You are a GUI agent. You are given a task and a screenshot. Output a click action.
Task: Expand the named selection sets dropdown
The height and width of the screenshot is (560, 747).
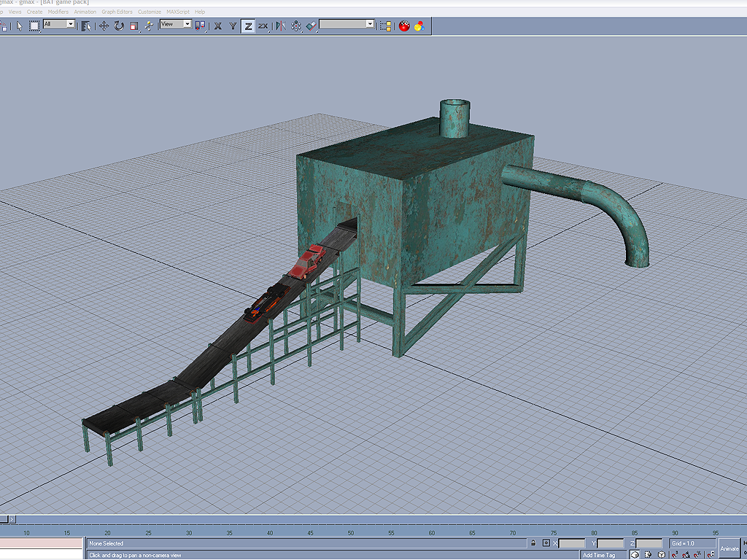point(370,24)
